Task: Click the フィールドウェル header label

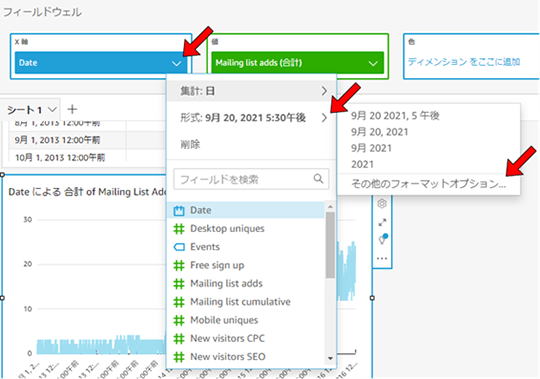Action: [x=43, y=12]
